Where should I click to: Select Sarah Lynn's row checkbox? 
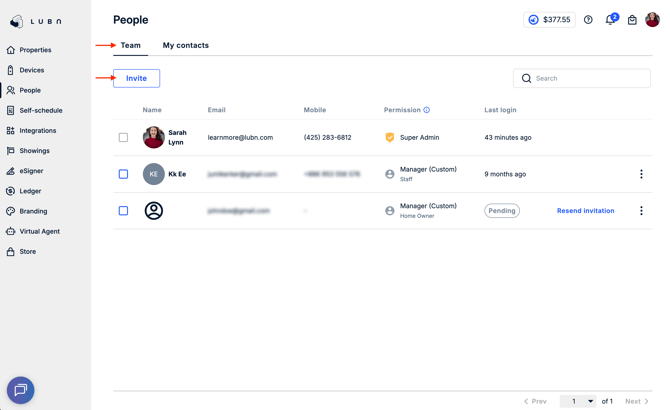click(123, 137)
